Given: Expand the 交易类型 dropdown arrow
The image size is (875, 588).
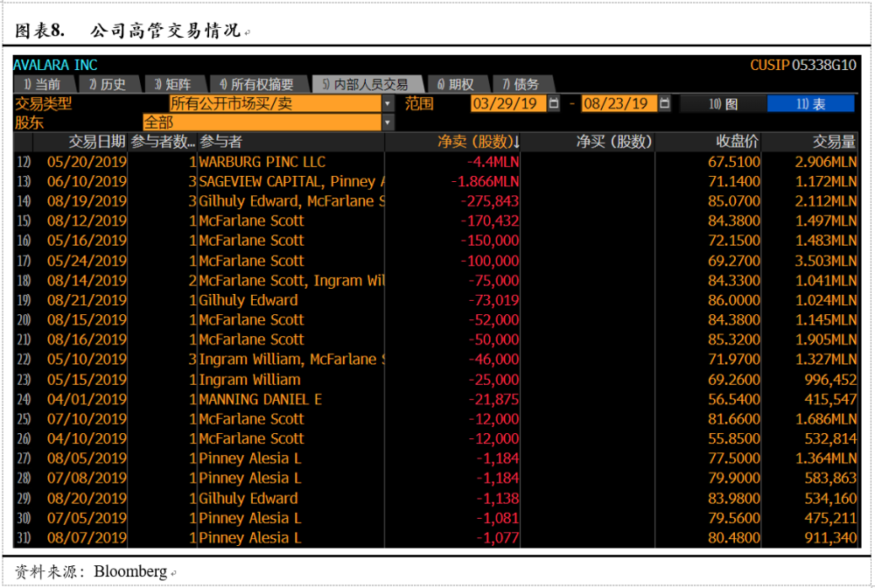Looking at the screenshot, I should 388,103.
